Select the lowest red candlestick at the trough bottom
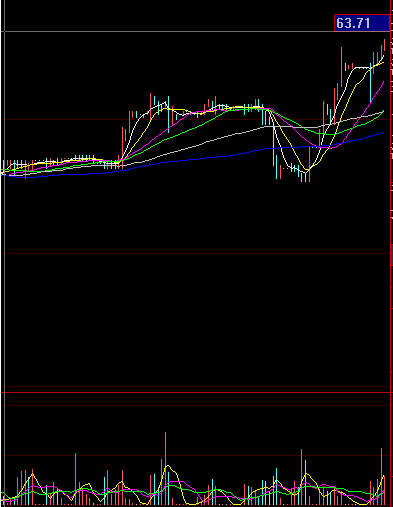 coord(310,164)
